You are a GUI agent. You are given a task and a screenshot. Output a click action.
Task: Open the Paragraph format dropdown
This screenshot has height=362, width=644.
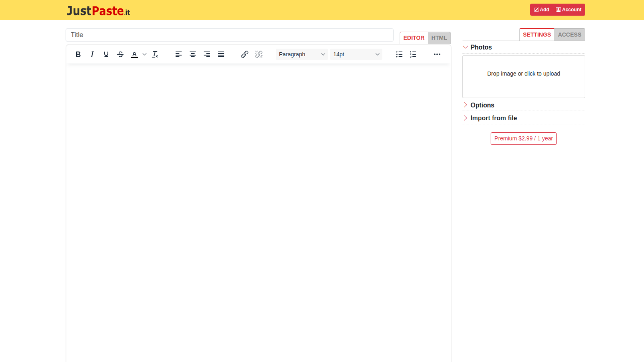[x=302, y=54]
